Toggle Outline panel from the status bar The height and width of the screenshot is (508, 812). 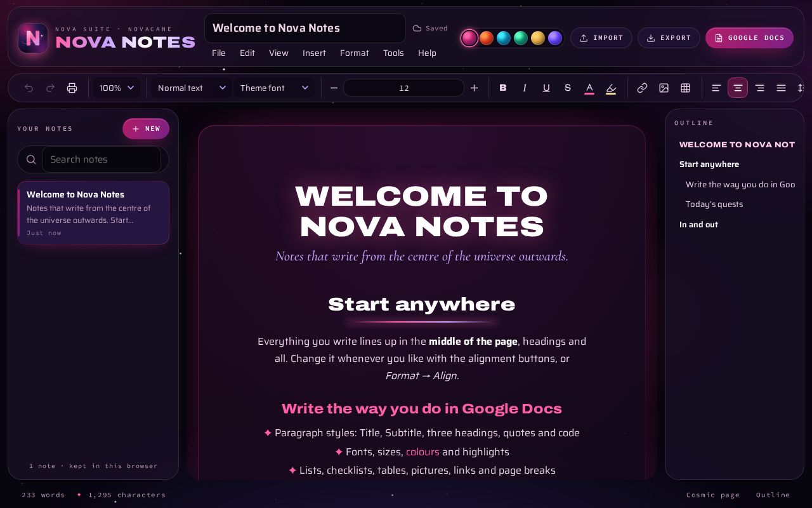click(773, 495)
